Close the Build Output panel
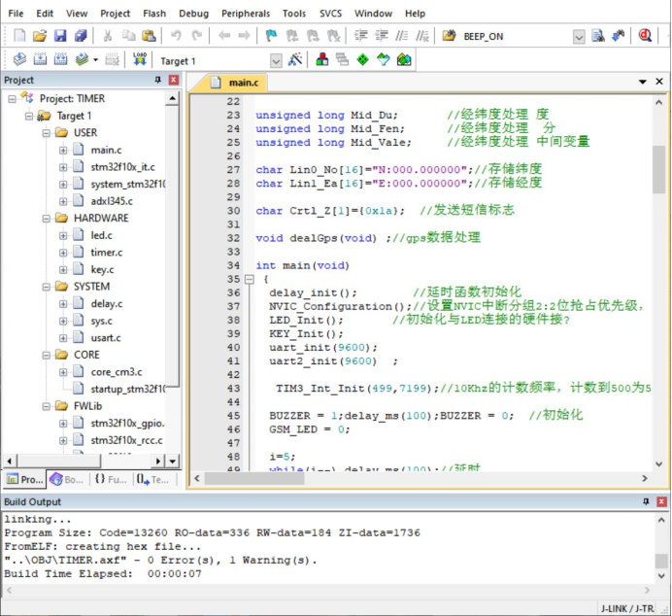Image resolution: width=672 pixels, height=616 pixels. click(x=661, y=501)
